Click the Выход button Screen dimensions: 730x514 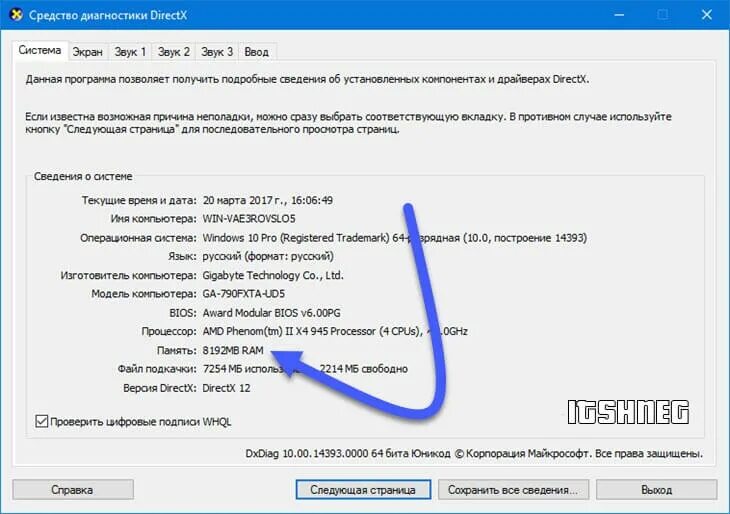point(656,490)
